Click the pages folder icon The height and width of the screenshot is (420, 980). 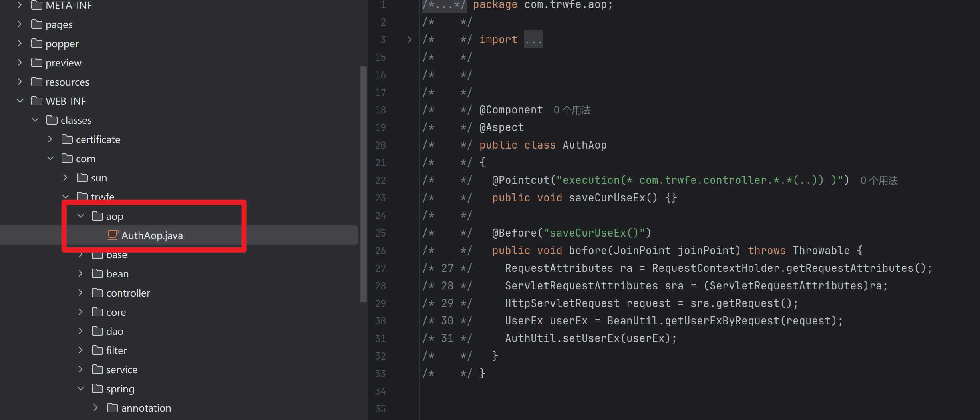37,24
